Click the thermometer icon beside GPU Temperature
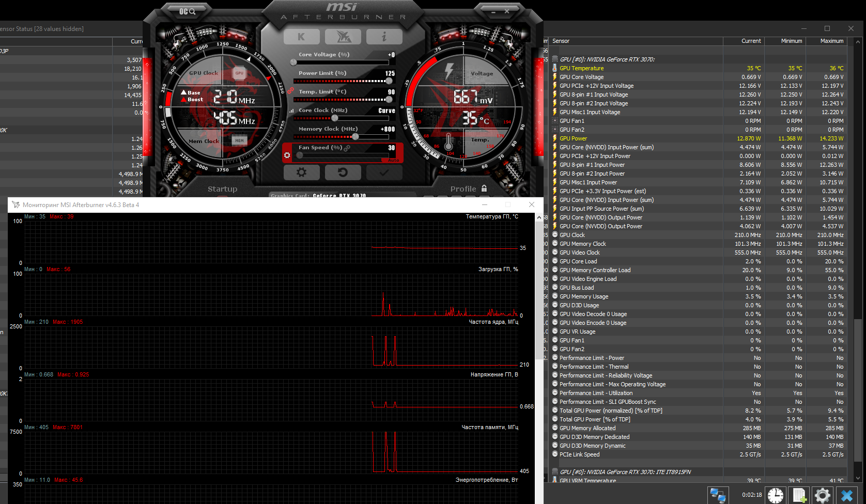 click(x=555, y=68)
